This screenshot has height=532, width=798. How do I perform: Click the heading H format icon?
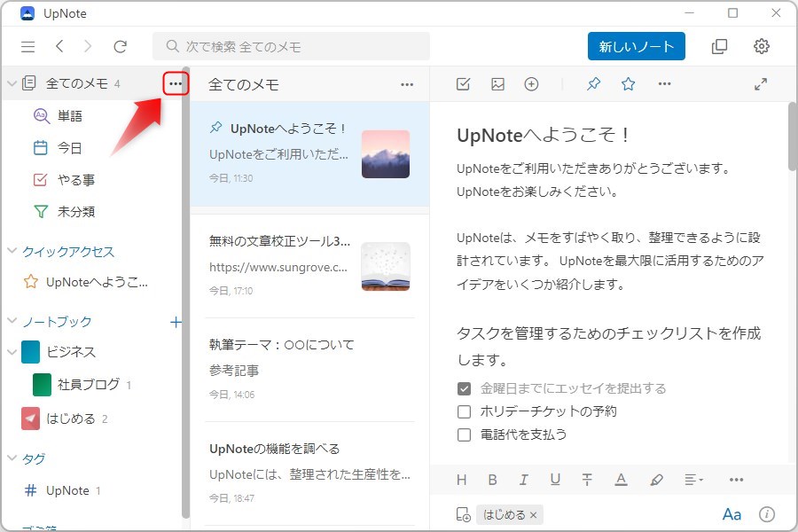pos(462,480)
